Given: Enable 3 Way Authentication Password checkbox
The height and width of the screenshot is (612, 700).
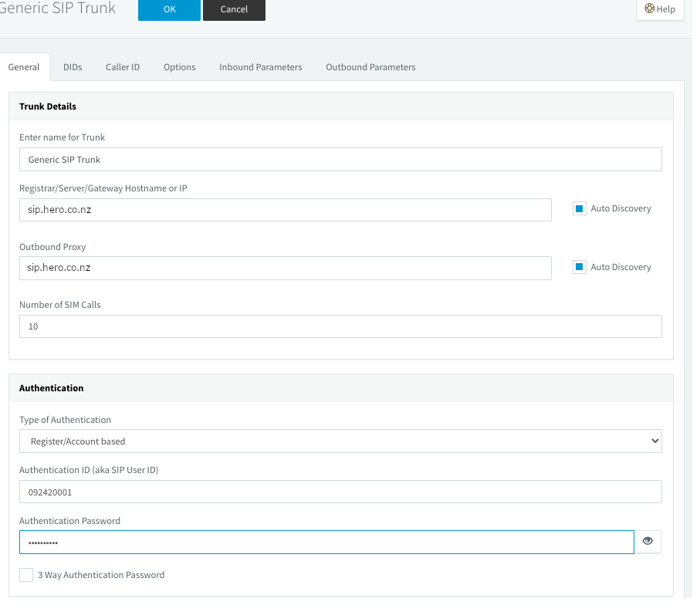Looking at the screenshot, I should click(26, 575).
